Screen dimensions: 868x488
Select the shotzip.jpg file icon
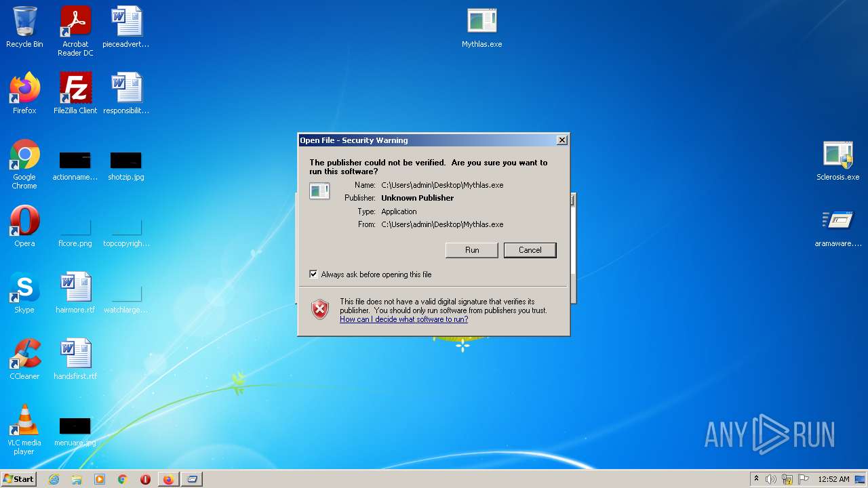tap(126, 167)
